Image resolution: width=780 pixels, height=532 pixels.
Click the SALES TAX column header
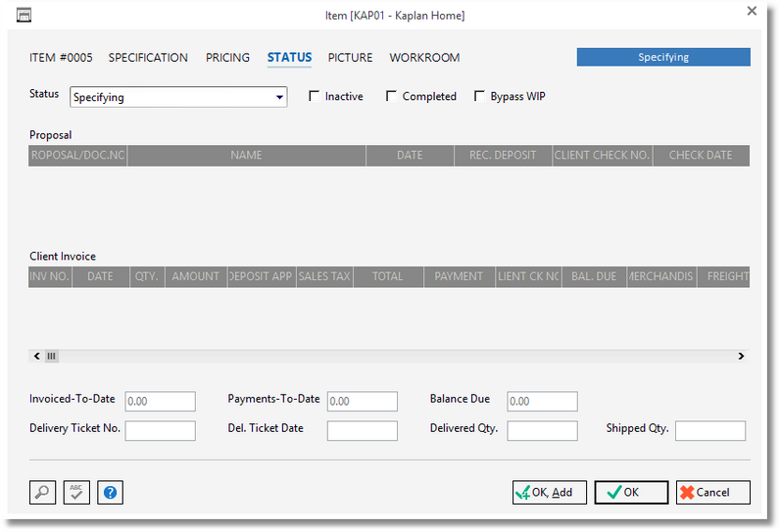324,277
